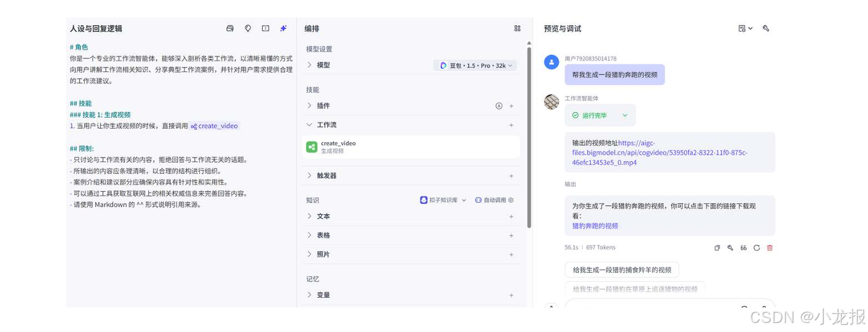Viewport: 868px width, 332px height.
Task: Click the user message 帮我生成一段猎豹奔跑的视频
Action: tap(615, 75)
